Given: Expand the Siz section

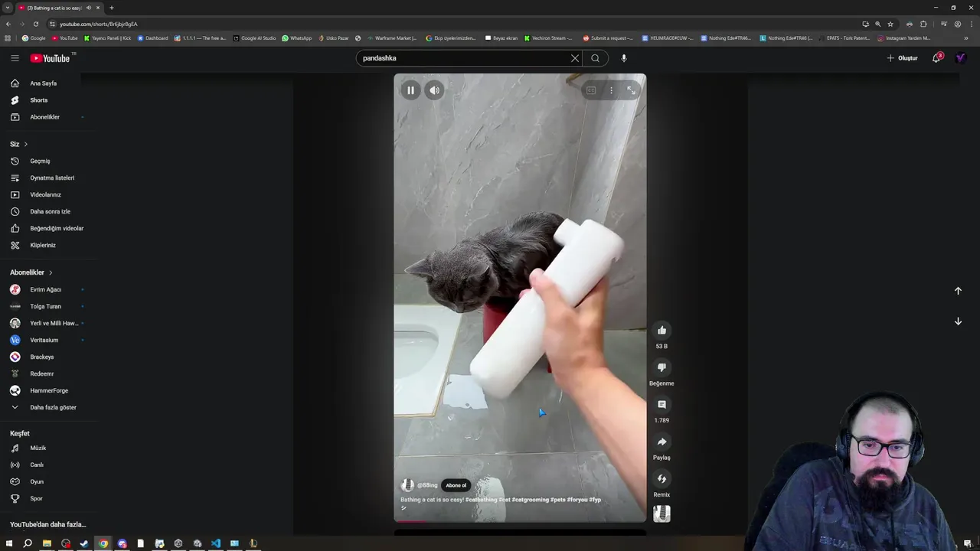Looking at the screenshot, I should coord(19,144).
